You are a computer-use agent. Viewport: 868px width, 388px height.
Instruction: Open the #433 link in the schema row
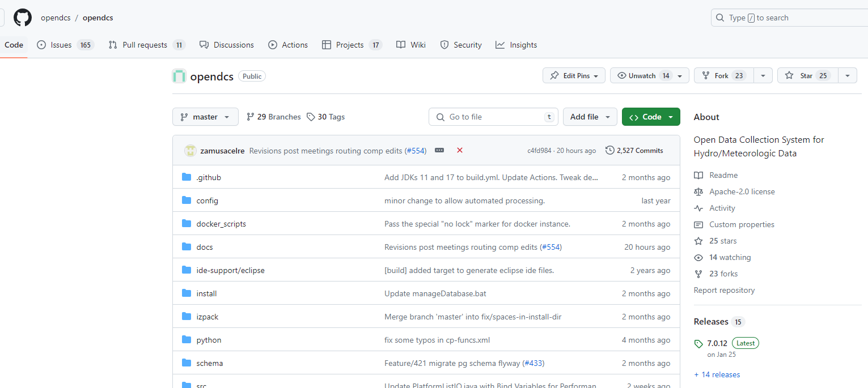pos(533,363)
